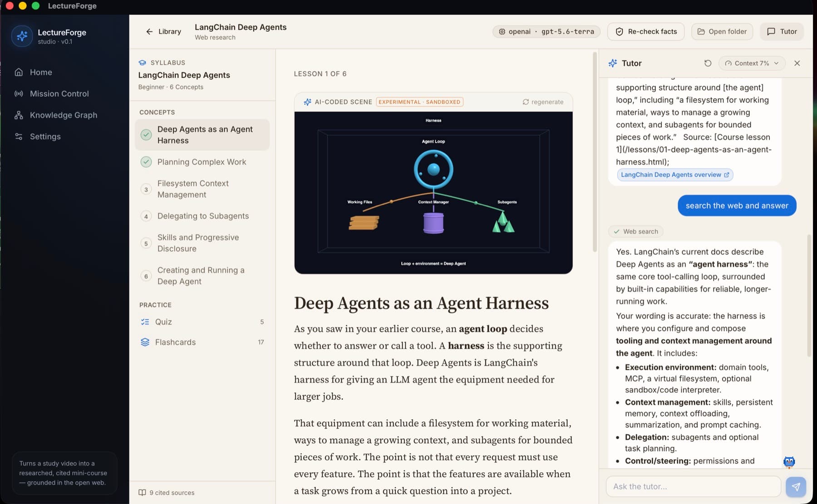Image resolution: width=817 pixels, height=504 pixels.
Task: Click the Tutor sparkle icon
Action: pos(613,63)
